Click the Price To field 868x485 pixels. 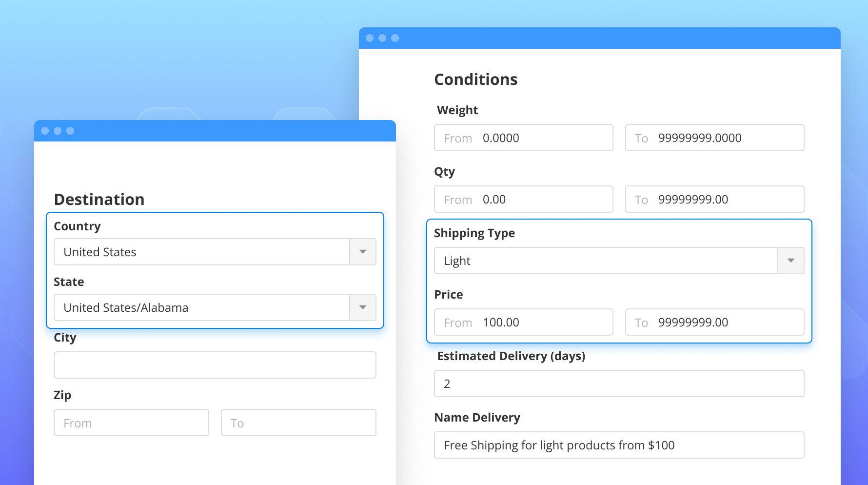(x=714, y=322)
